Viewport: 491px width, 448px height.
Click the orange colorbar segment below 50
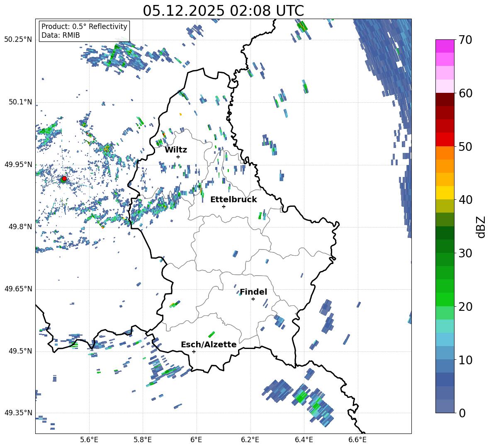[x=445, y=153]
